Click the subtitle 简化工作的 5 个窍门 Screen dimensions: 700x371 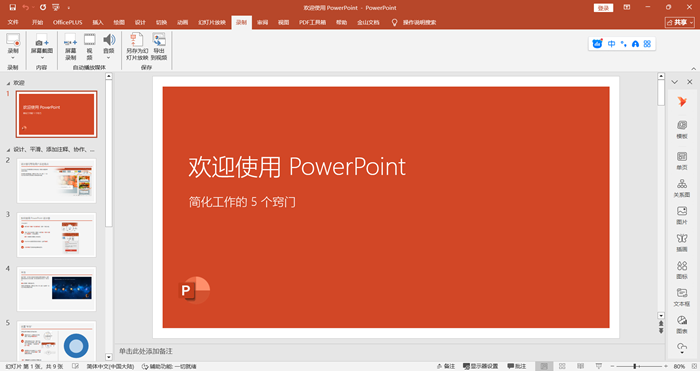tap(242, 202)
